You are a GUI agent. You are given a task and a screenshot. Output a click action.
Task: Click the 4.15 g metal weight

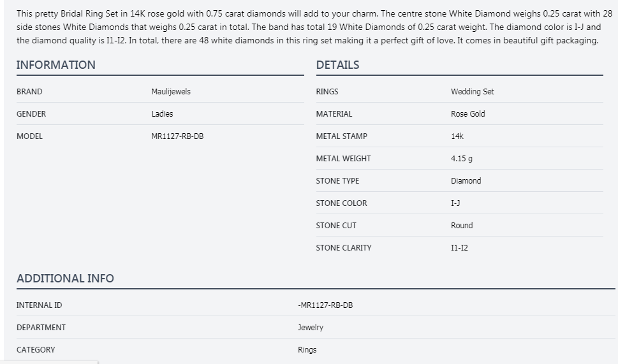pos(462,158)
